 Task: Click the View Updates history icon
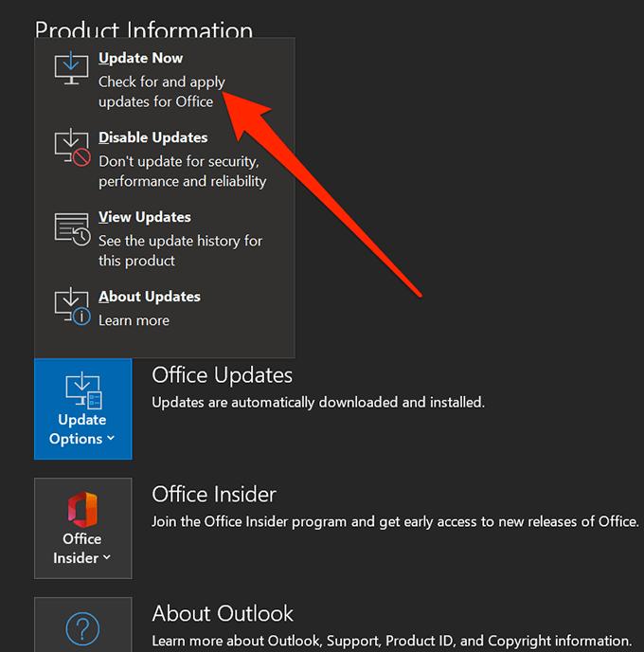[72, 228]
